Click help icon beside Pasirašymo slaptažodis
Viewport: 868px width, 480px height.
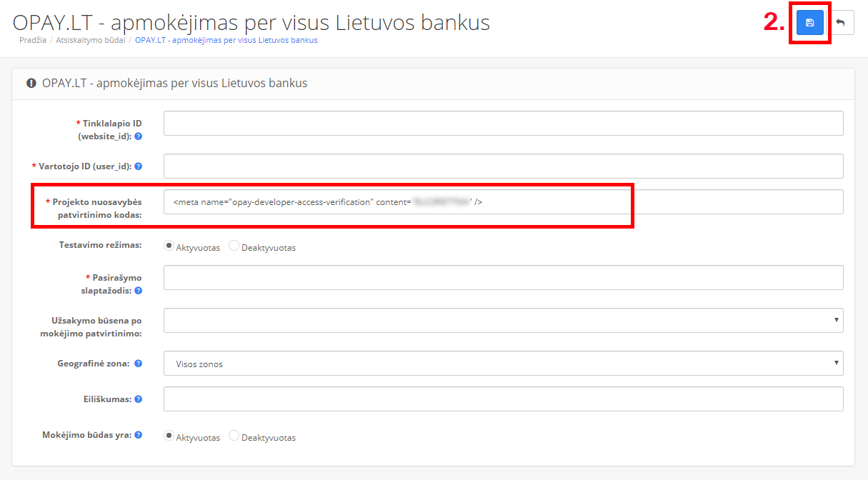click(x=139, y=291)
